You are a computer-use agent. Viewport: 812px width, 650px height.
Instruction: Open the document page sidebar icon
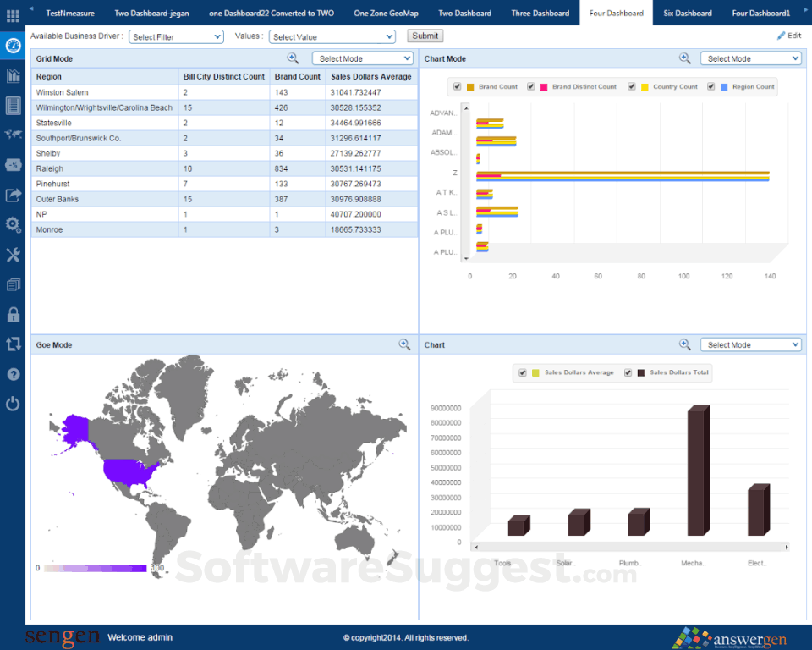click(13, 105)
